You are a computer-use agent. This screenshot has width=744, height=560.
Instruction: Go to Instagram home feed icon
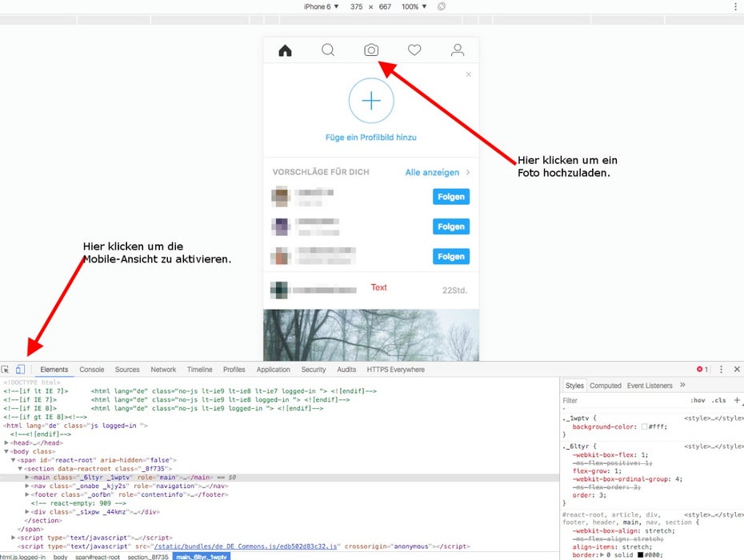285,50
